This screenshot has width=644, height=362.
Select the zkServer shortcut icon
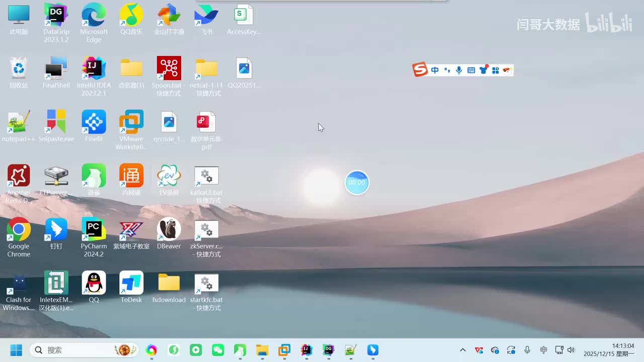point(206,237)
